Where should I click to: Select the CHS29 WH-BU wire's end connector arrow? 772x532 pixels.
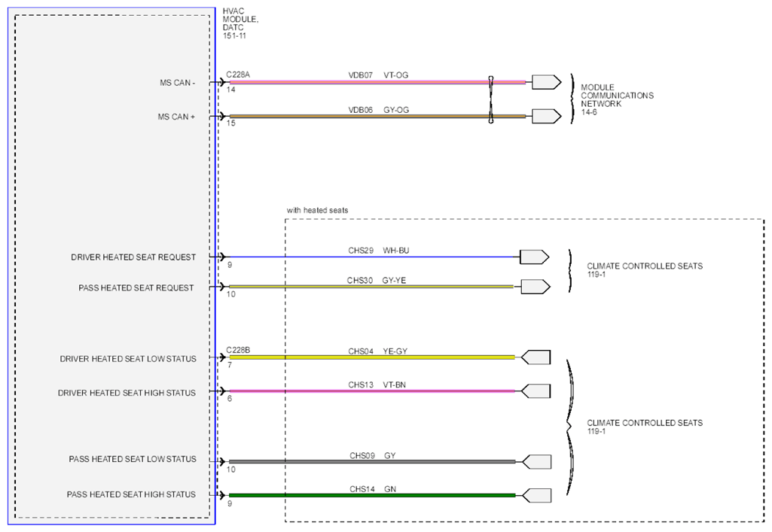coord(535,257)
